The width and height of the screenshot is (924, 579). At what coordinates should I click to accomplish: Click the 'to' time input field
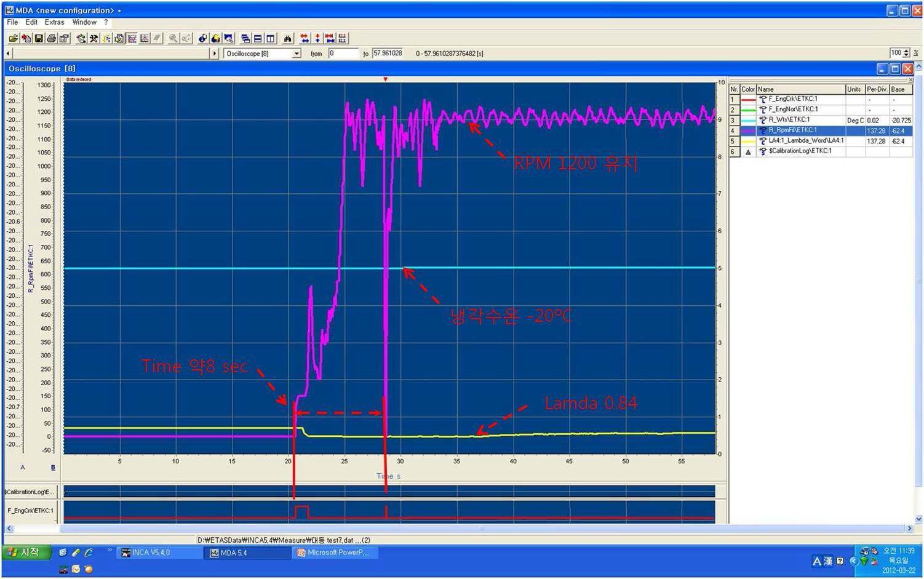[x=388, y=54]
